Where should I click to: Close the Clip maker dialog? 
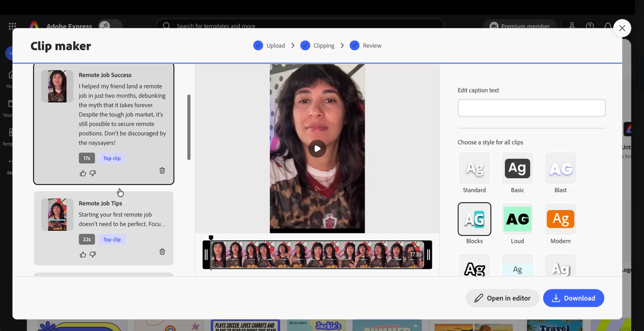pos(622,28)
